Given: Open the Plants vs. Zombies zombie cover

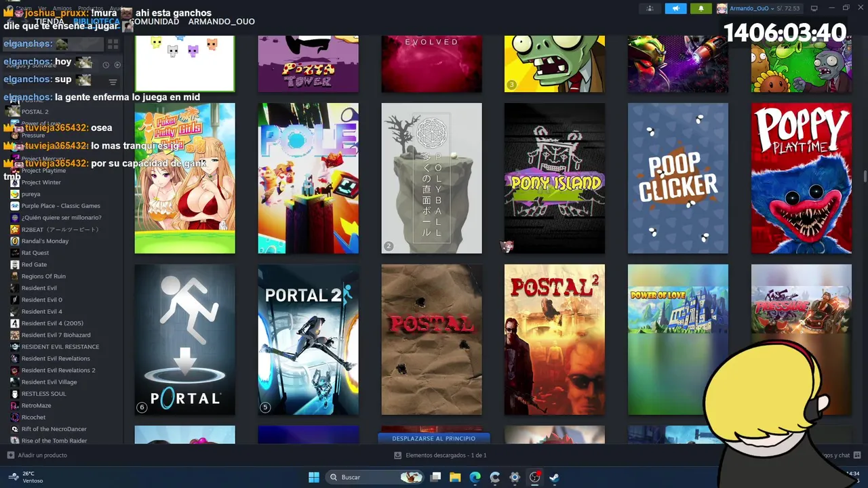Looking at the screenshot, I should 555,63.
